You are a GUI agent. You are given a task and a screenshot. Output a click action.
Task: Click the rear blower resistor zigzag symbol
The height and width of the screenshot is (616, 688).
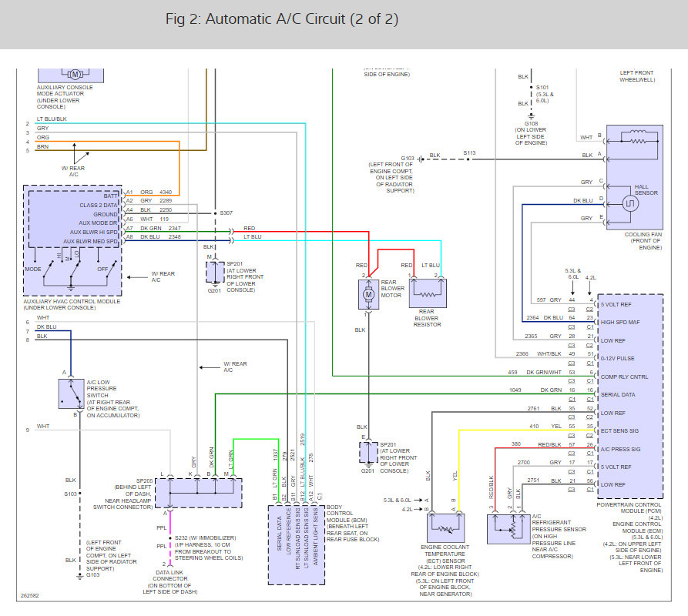pyautogui.click(x=428, y=293)
